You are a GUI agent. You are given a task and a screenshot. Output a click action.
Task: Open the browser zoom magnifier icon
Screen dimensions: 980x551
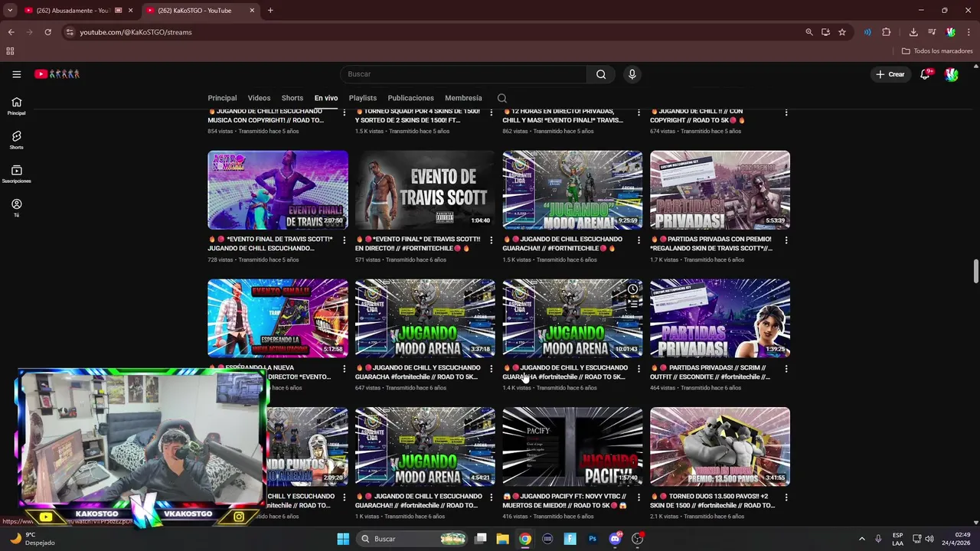(809, 32)
